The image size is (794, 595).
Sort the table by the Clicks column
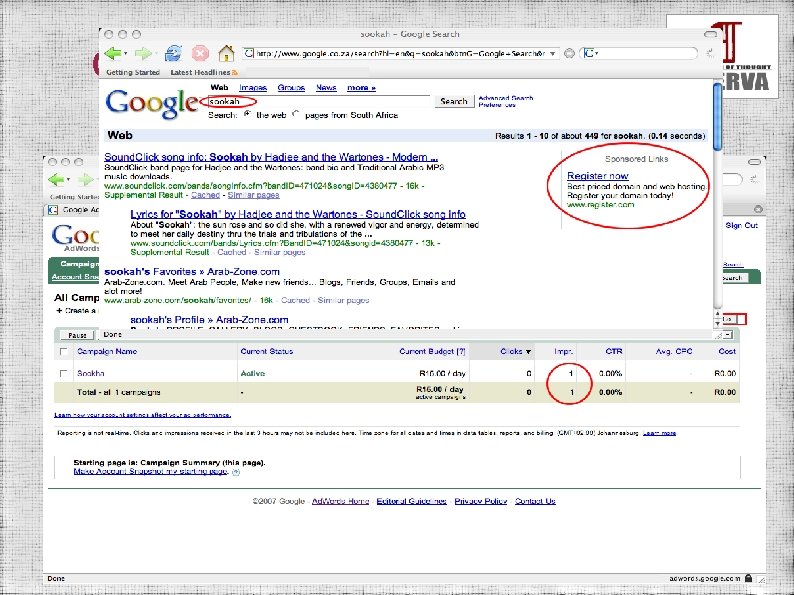(x=515, y=351)
